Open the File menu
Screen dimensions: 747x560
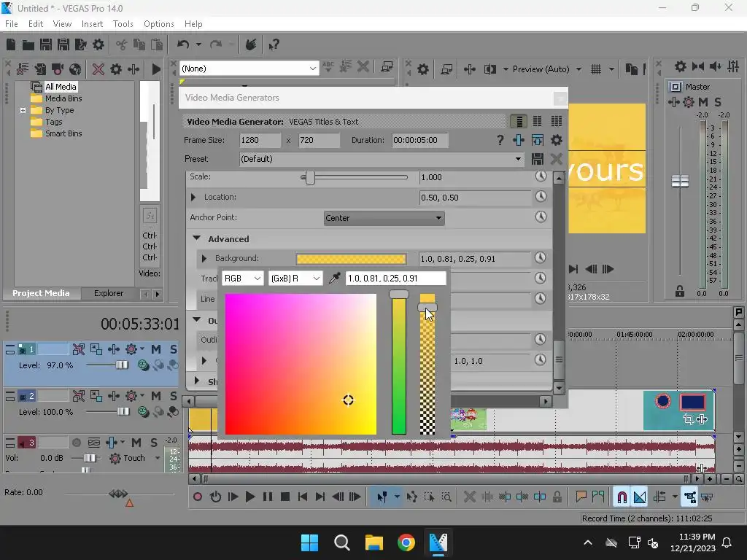click(12, 24)
